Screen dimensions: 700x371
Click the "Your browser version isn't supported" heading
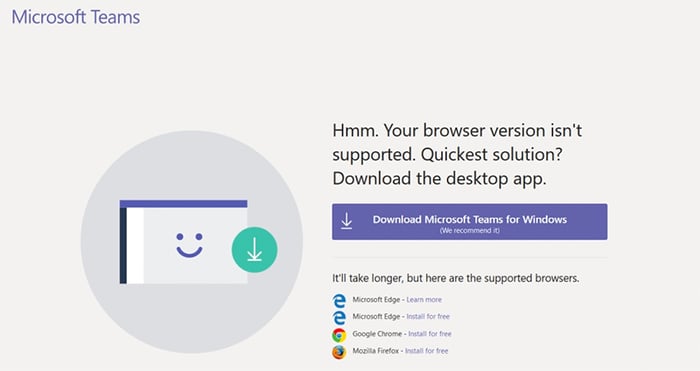pyautogui.click(x=457, y=154)
